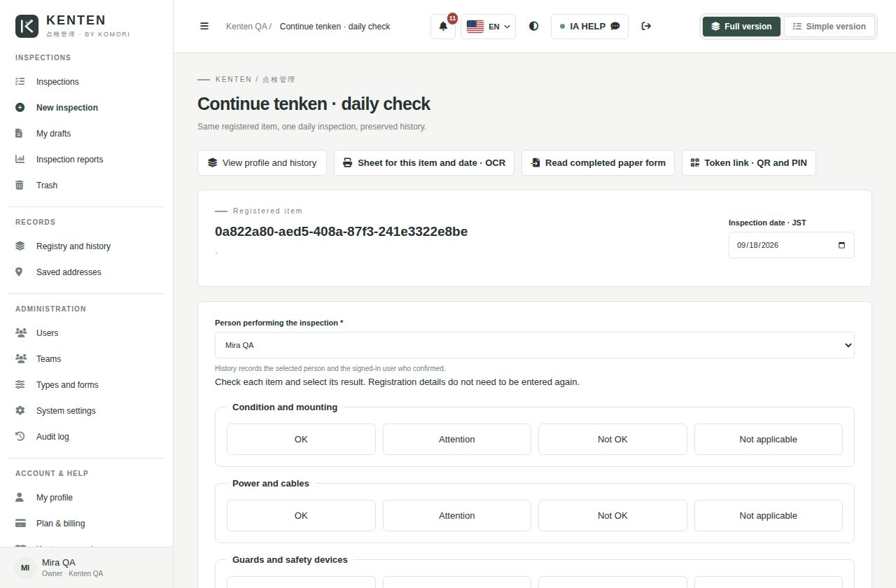Open the person performing inspection dropdown
This screenshot has width=896, height=588.
pyautogui.click(x=535, y=345)
